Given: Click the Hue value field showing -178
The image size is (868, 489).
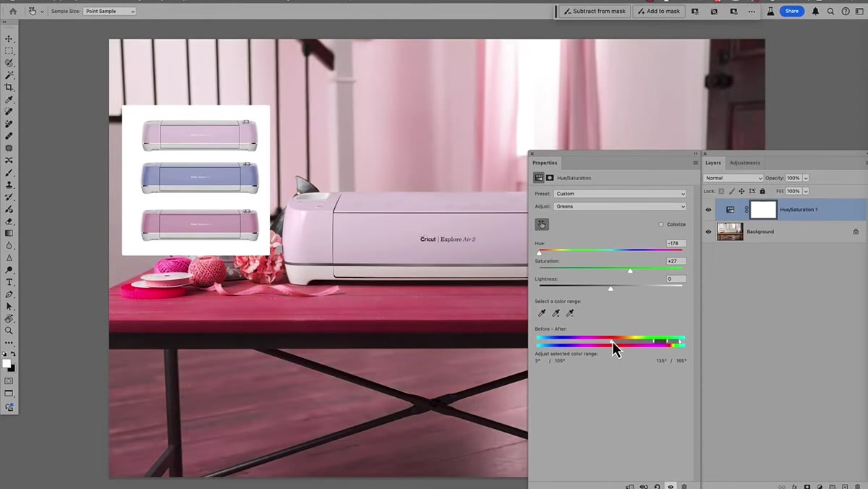Looking at the screenshot, I should tap(676, 244).
